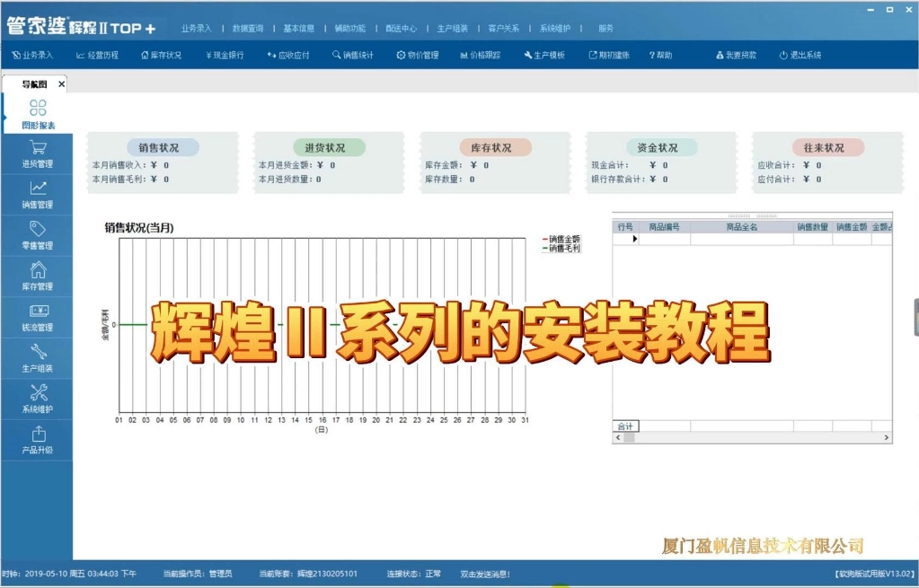Click 我要贷款 in the toolbar

(x=736, y=55)
